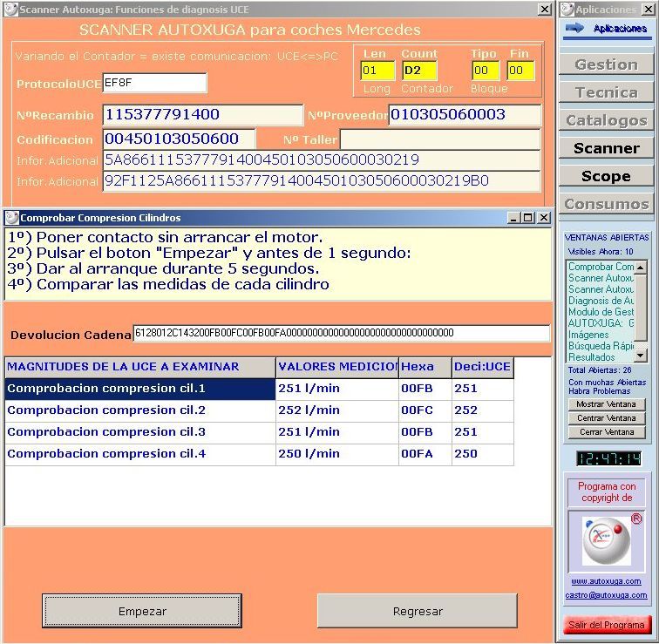Screen dimensions: 659x644
Task: Click the Regresar button
Action: (418, 611)
